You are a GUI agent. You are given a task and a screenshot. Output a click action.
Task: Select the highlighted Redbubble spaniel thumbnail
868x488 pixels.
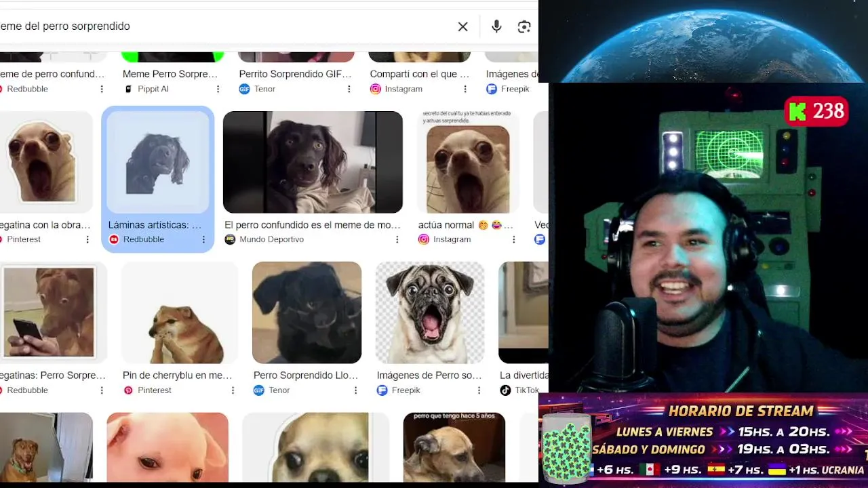(x=158, y=162)
